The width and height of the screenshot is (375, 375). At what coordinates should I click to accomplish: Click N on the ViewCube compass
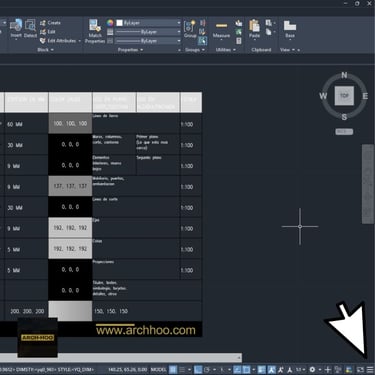click(x=344, y=75)
